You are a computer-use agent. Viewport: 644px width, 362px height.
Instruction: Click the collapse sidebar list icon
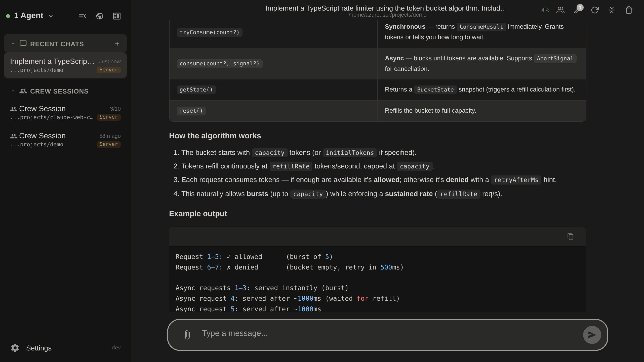click(x=82, y=16)
